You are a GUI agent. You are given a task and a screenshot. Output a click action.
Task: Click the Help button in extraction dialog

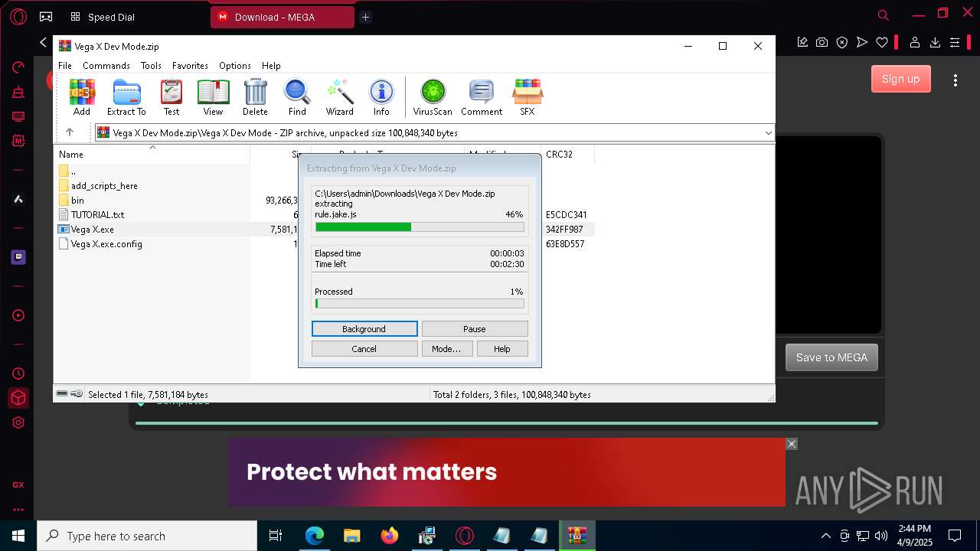(502, 349)
